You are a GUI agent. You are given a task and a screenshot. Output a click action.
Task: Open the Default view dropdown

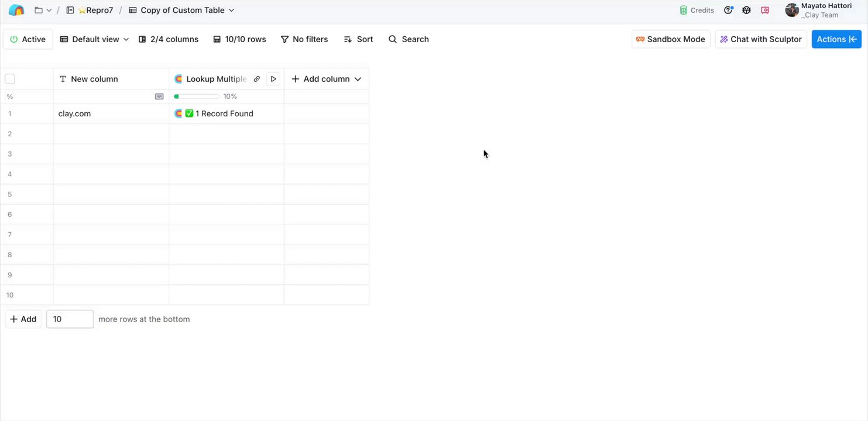tap(94, 39)
